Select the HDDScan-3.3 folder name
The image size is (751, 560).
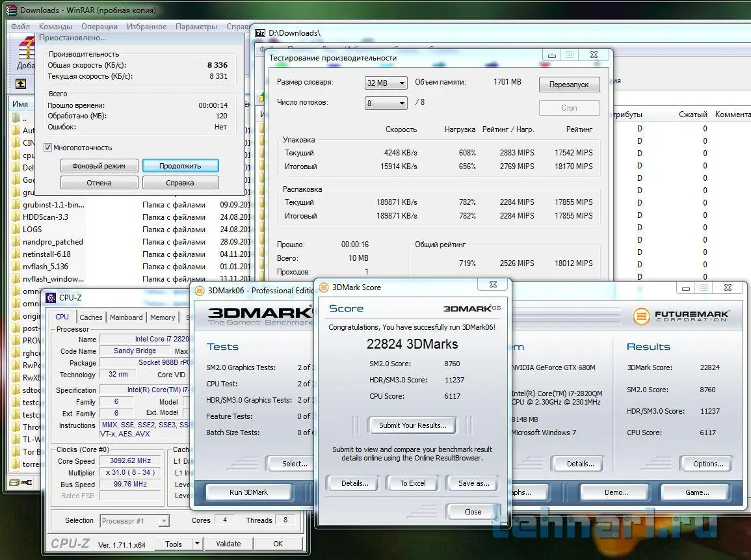pyautogui.click(x=46, y=217)
